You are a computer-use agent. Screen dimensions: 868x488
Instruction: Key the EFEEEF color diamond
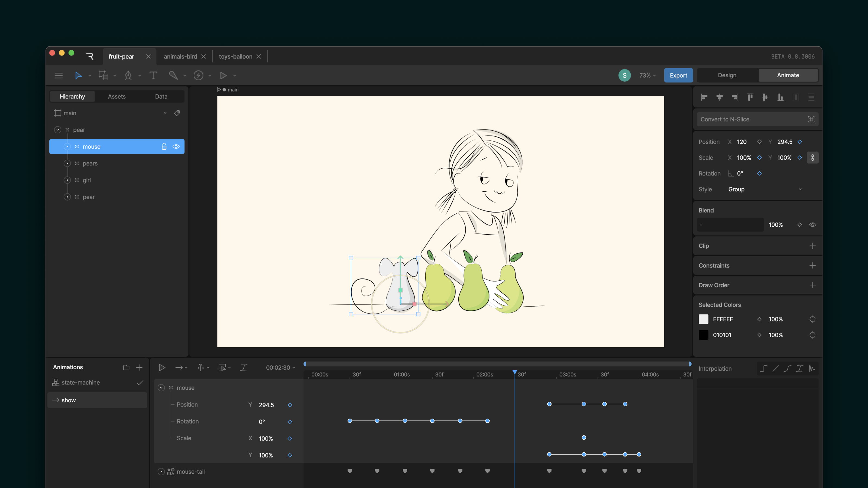pos(759,319)
